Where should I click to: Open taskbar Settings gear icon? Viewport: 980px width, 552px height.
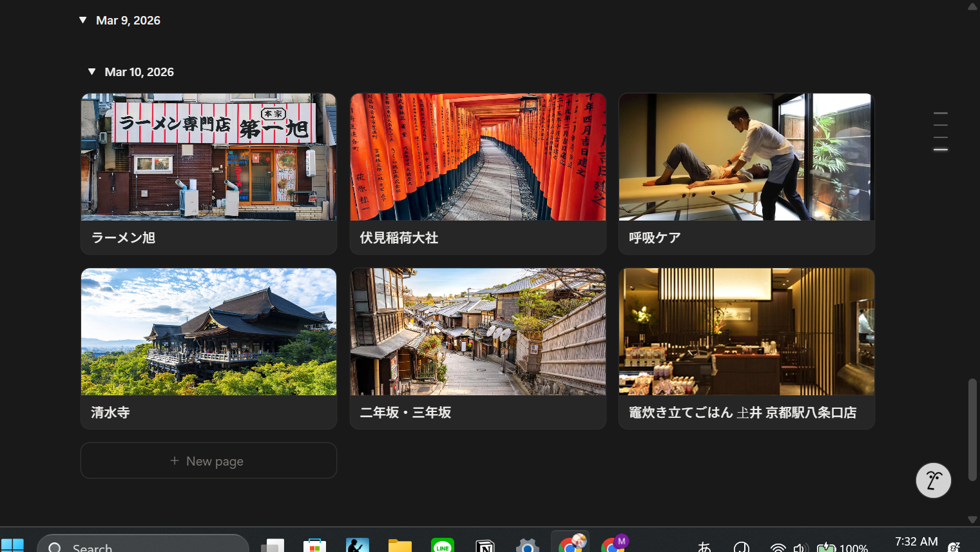pos(527,546)
